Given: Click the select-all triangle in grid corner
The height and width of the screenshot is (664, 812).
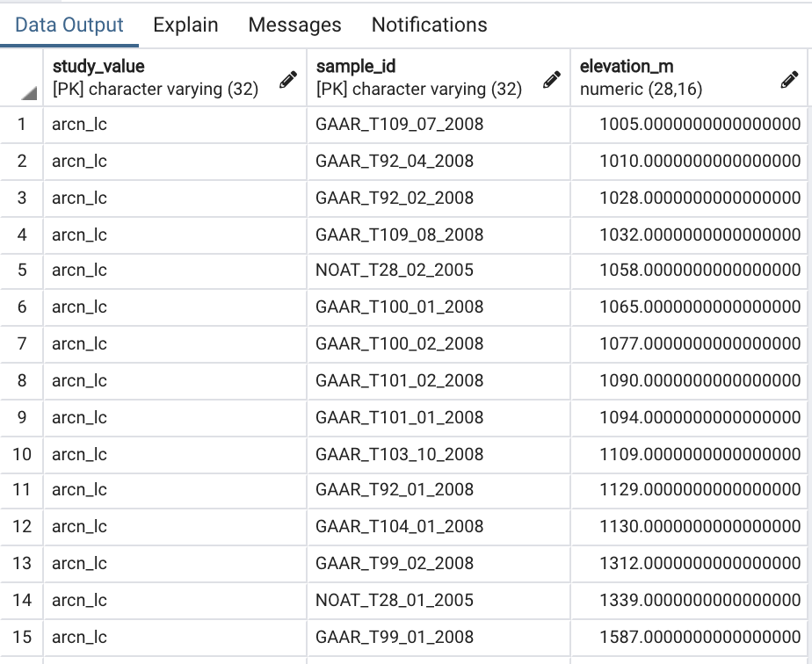Looking at the screenshot, I should [x=29, y=93].
